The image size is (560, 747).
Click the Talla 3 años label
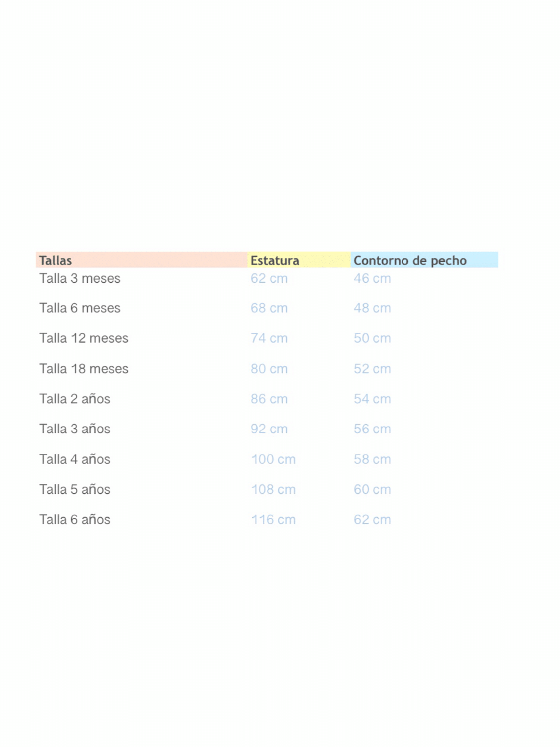point(75,429)
